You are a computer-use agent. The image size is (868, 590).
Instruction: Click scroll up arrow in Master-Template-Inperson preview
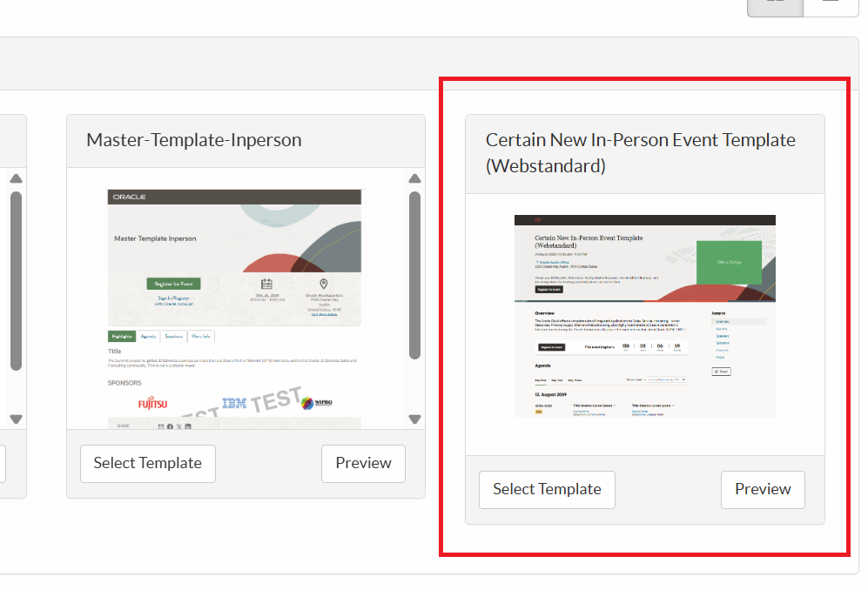[414, 178]
